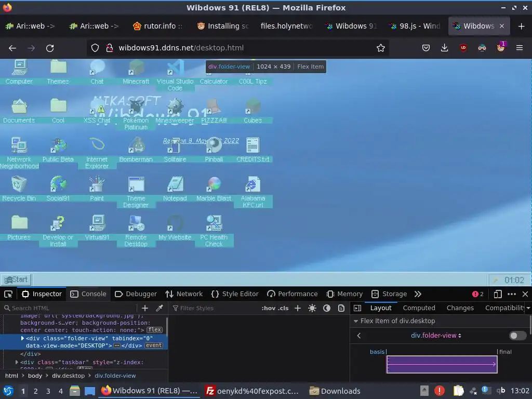Toggle dark color scheme simulation
The image size is (532, 399).
(x=327, y=308)
